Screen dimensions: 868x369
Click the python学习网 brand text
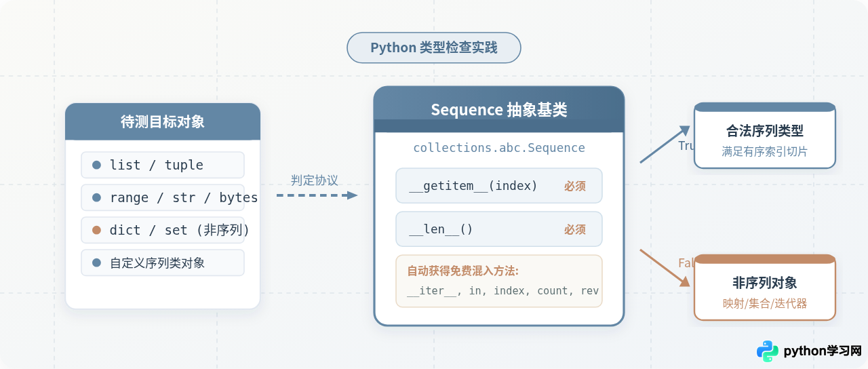pos(823,351)
